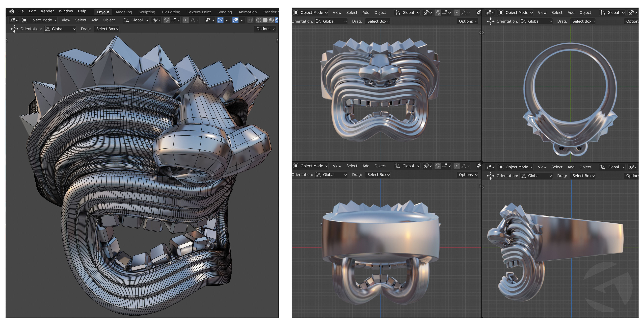This screenshot has height=327, width=644.
Task: Open the Drag Select Box dropdown
Action: pos(106,29)
